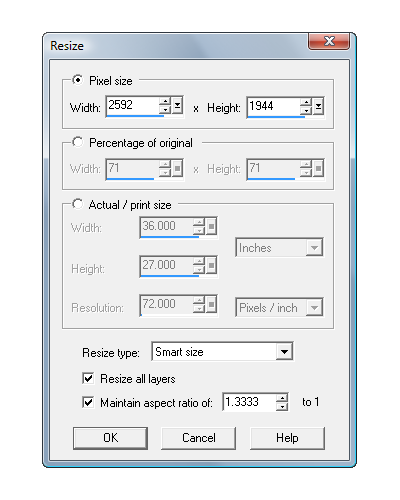Select the Pixel size radio button
The image size is (400, 500).
pos(78,80)
